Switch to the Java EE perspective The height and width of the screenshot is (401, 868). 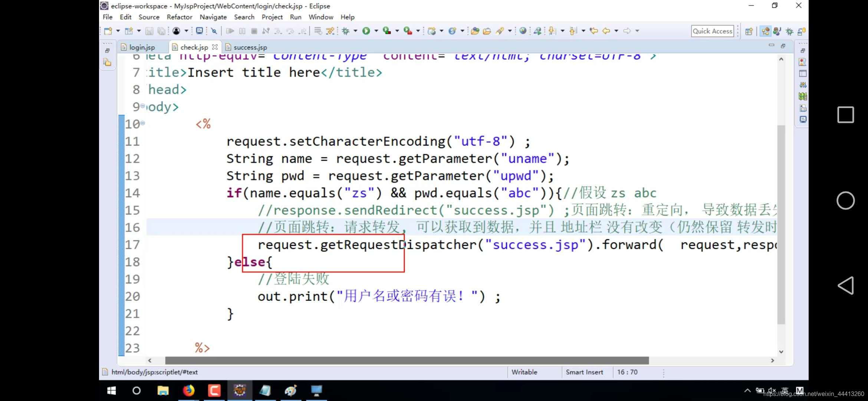point(765,32)
